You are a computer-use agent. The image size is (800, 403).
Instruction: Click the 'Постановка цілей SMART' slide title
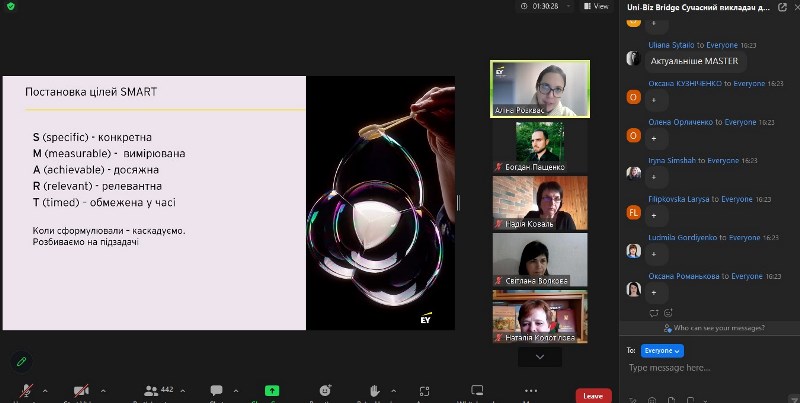(x=91, y=92)
